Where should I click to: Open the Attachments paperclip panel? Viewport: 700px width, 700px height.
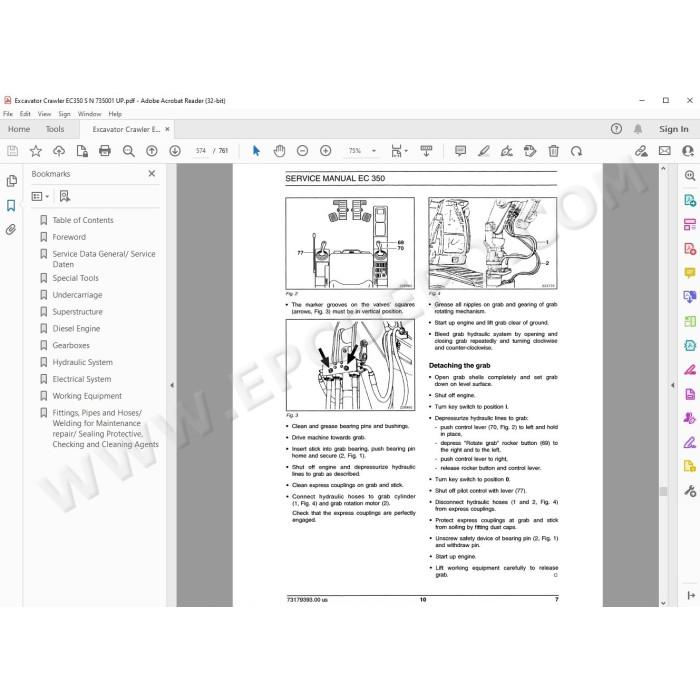click(11, 229)
